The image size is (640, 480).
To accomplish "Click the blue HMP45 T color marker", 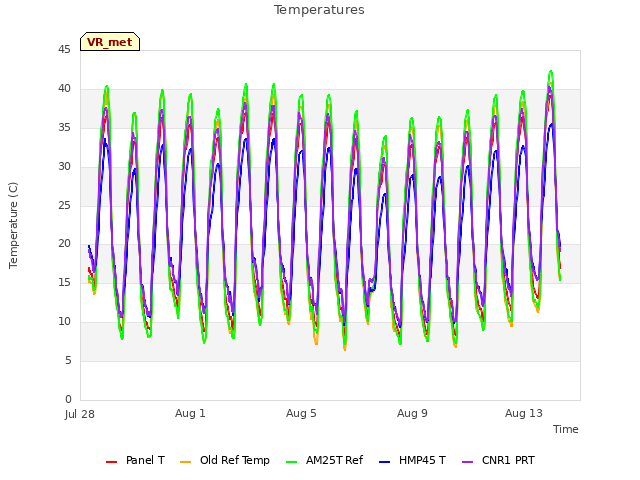I will click(x=385, y=462).
